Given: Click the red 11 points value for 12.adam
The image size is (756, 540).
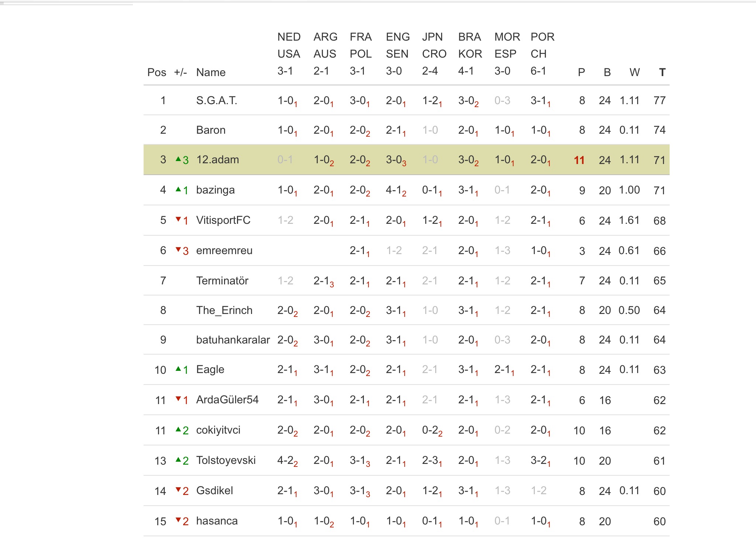Looking at the screenshot, I should coord(579,160).
